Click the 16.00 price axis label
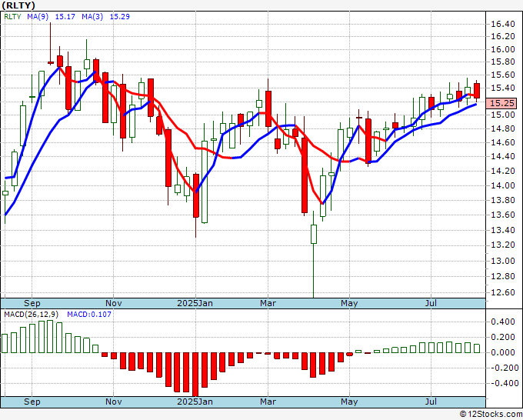 (503, 49)
